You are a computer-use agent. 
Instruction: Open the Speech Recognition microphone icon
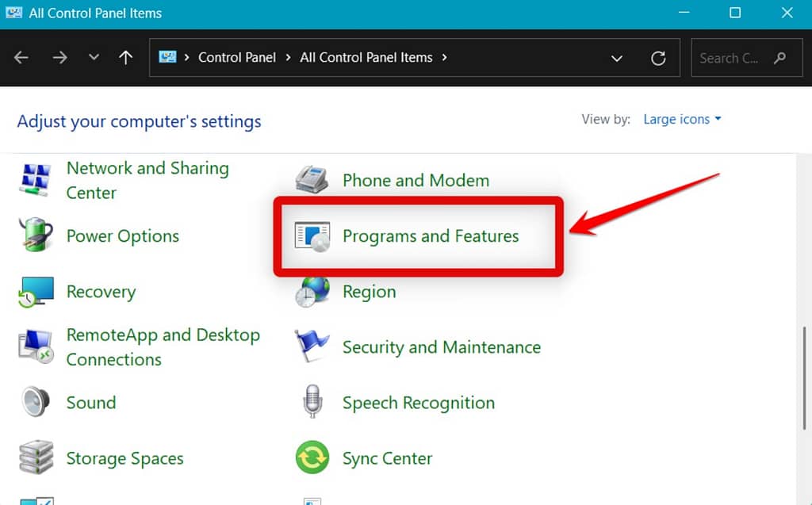[x=312, y=401]
